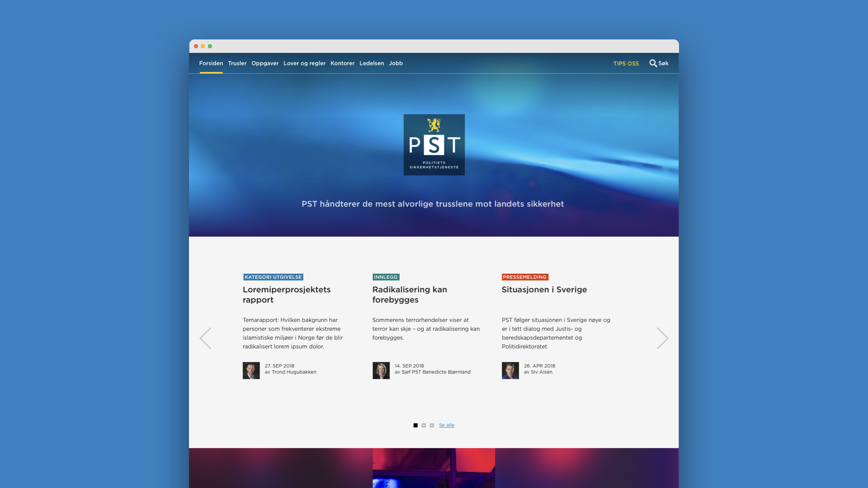Click the left arrow carousel navigation icon
This screenshot has width=868, height=488.
tap(205, 338)
